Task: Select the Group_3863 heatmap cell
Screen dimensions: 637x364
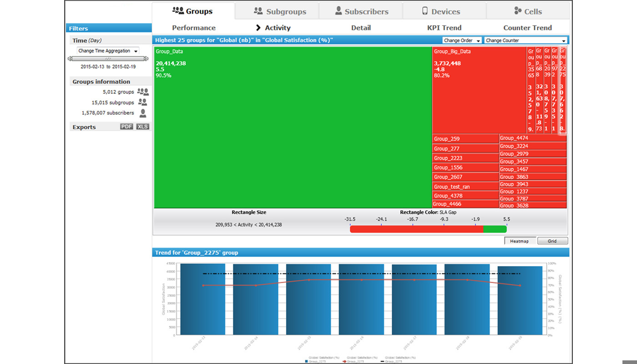Action: point(533,177)
